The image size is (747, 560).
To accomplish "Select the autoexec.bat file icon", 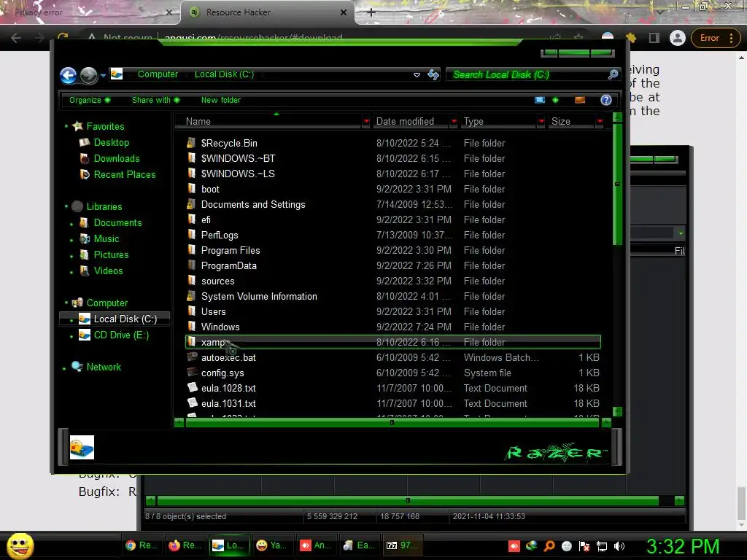I will [x=192, y=357].
